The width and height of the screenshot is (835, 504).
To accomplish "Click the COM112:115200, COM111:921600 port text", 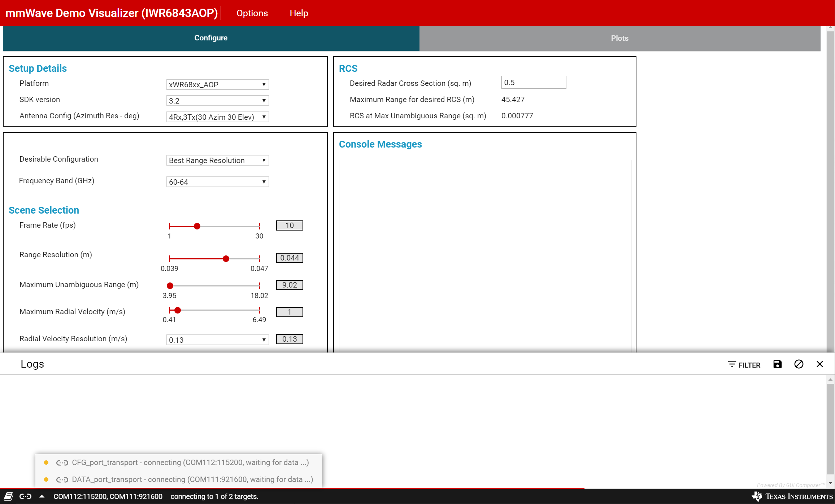I will coord(108,496).
